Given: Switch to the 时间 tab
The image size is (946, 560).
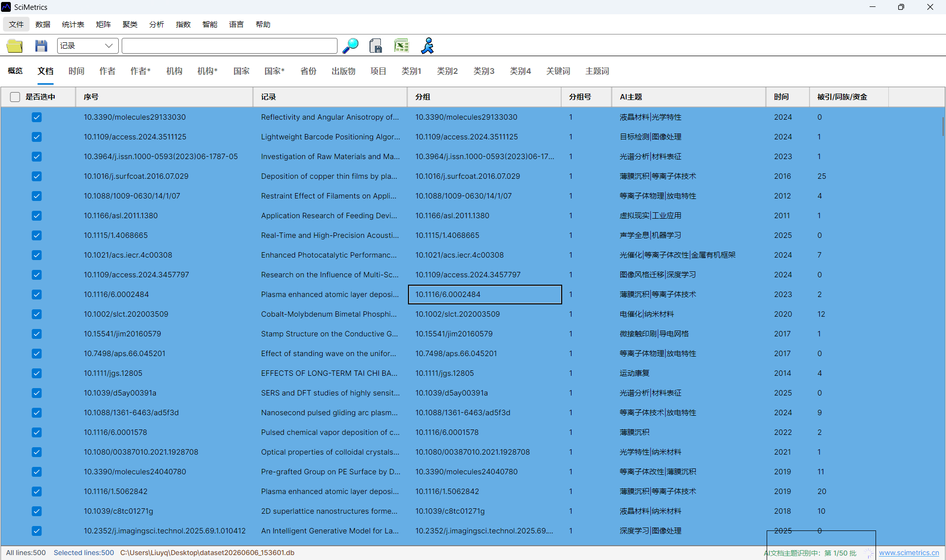Looking at the screenshot, I should coord(76,71).
